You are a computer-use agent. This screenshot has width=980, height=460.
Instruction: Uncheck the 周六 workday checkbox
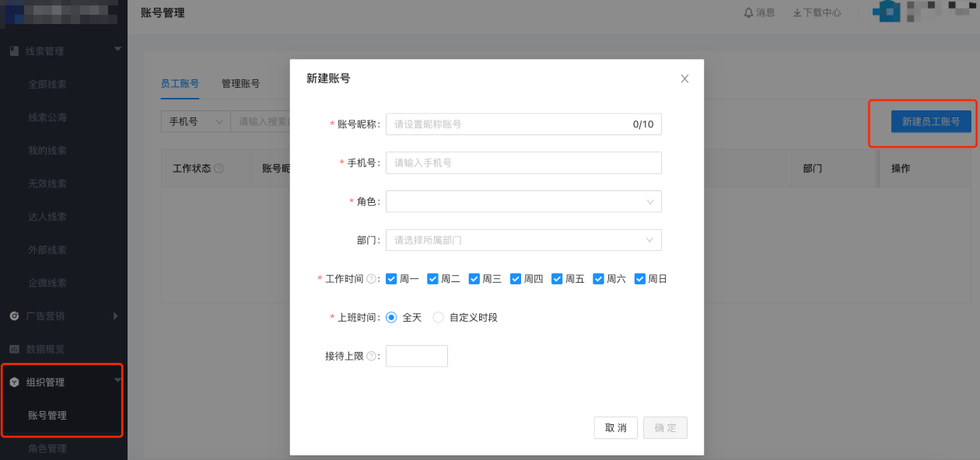click(598, 278)
